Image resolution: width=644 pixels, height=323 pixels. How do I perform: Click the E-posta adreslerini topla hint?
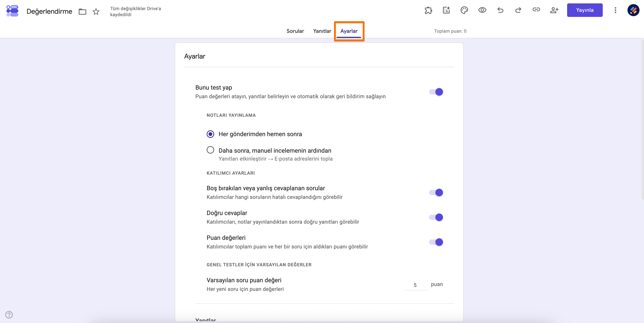303,159
